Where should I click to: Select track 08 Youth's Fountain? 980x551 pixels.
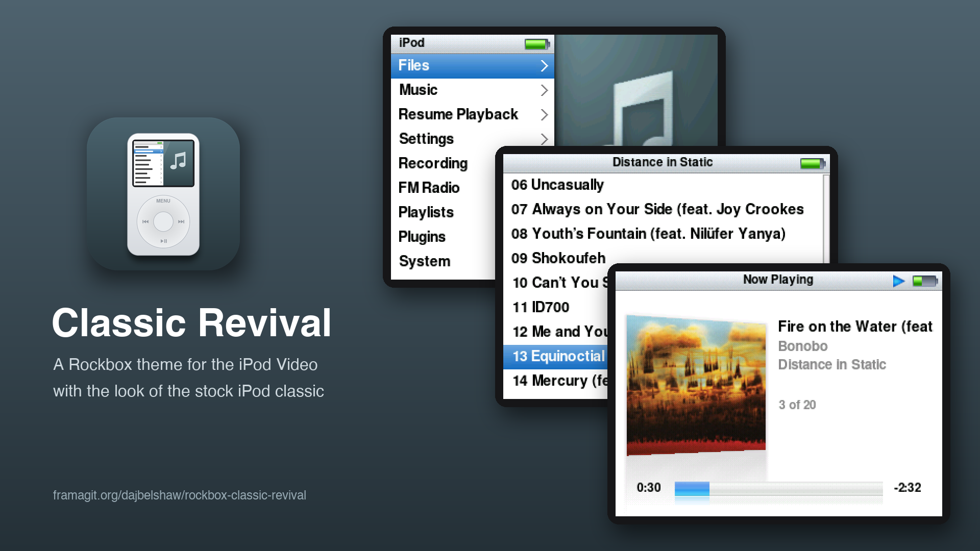tap(663, 234)
